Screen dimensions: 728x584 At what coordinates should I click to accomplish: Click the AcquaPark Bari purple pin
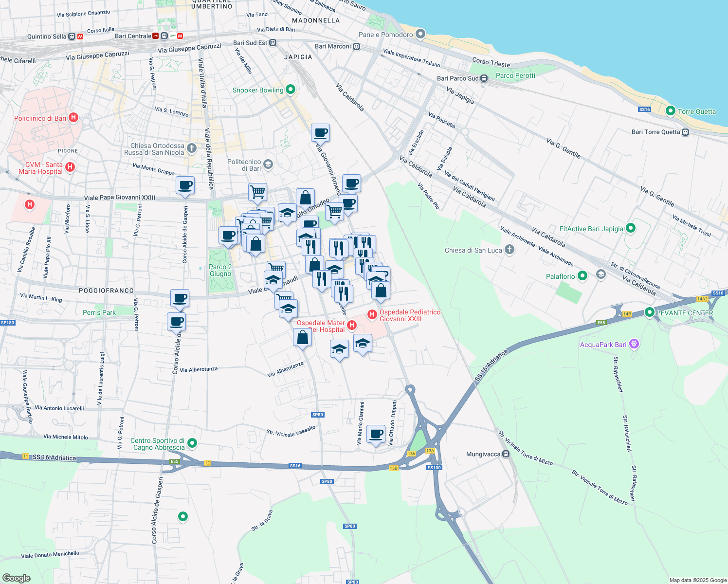634,344
